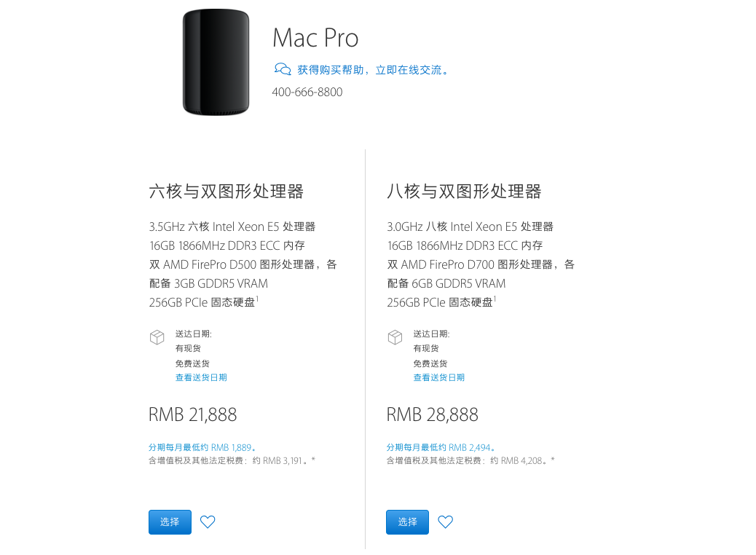Image resolution: width=756 pixels, height=555 pixels.
Task: Open the RMB 2,494 monthly installment link
Action: (440, 447)
